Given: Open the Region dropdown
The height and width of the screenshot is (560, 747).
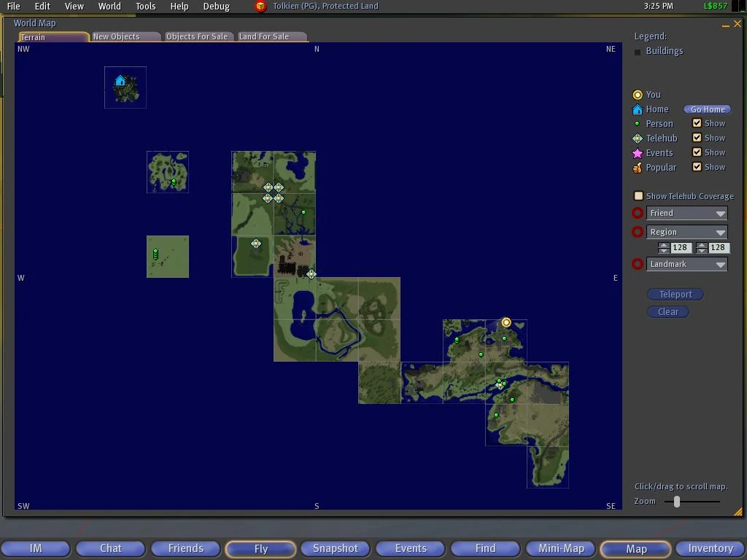Looking at the screenshot, I should click(686, 232).
